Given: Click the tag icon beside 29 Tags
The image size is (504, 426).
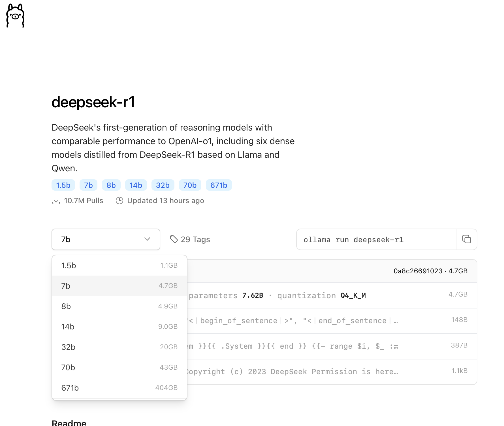Looking at the screenshot, I should [174, 239].
